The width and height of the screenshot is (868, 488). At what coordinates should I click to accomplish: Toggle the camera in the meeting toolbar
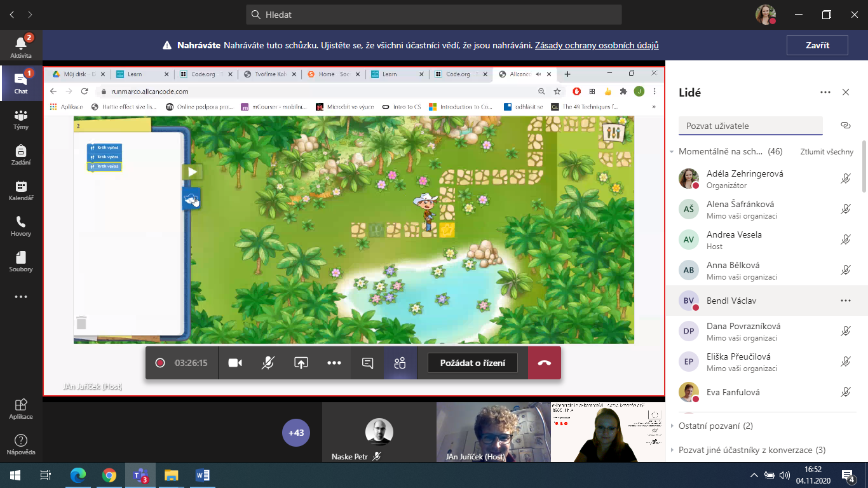235,363
